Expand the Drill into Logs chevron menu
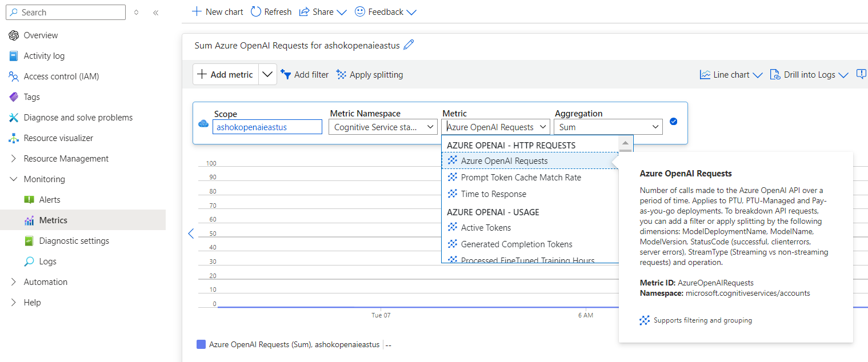The height and width of the screenshot is (362, 868). tap(843, 75)
